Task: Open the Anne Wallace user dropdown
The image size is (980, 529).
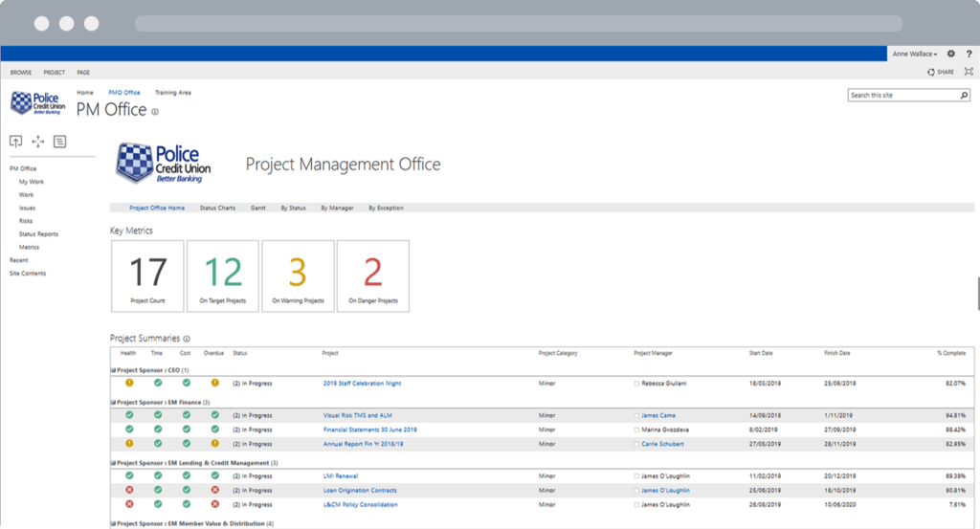Action: tap(914, 55)
